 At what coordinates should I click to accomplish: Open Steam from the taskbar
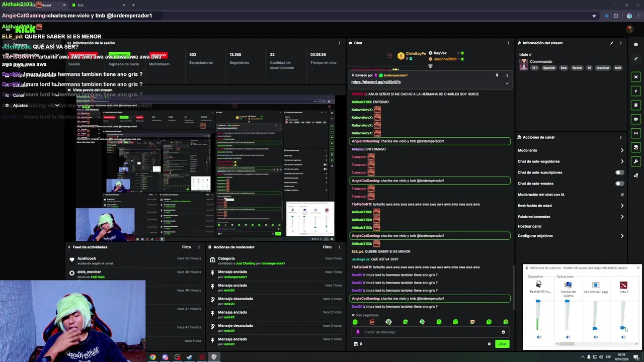coord(189,357)
